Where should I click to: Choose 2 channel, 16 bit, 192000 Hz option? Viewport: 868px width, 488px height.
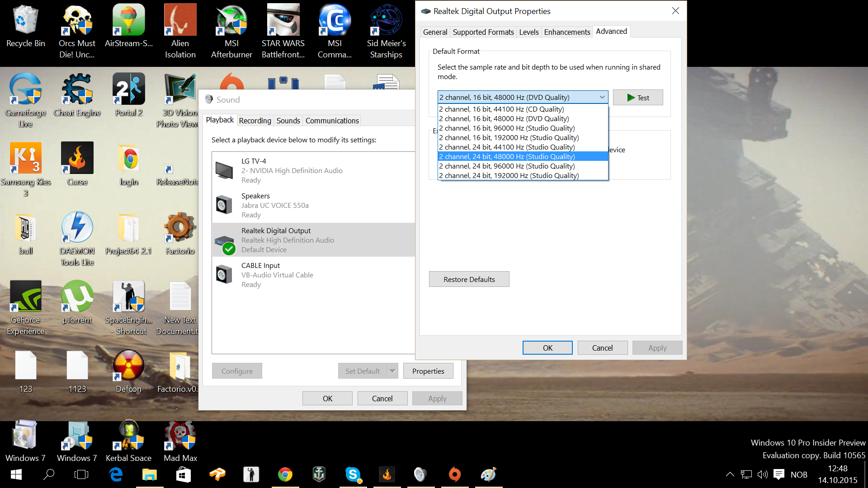click(523, 137)
